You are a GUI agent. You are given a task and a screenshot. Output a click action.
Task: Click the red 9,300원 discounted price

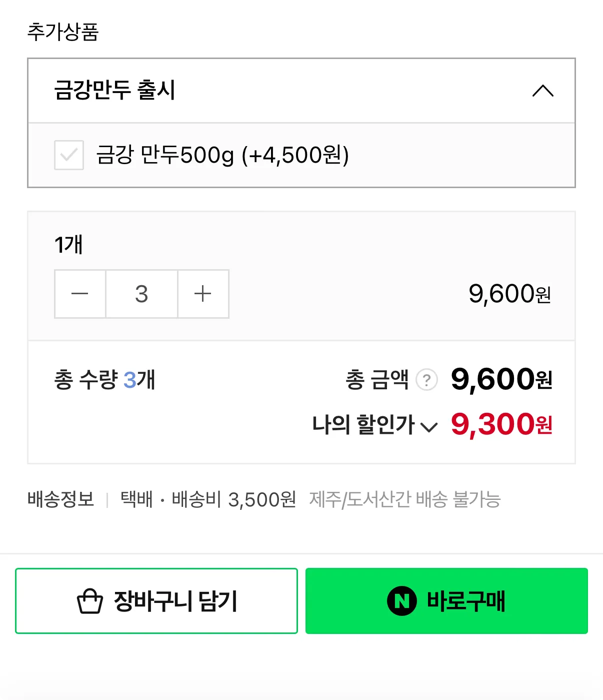501,425
